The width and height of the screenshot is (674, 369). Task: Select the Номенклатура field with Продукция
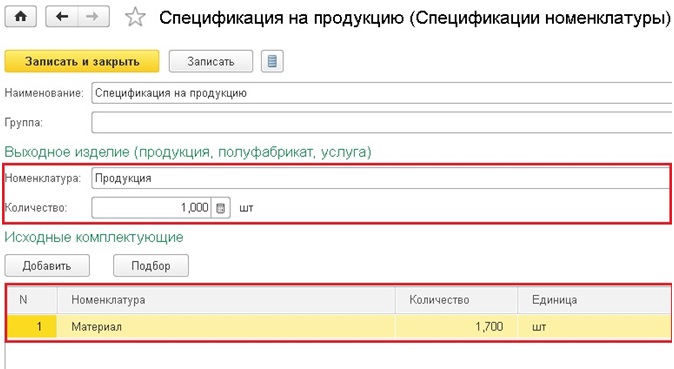pyautogui.click(x=380, y=178)
